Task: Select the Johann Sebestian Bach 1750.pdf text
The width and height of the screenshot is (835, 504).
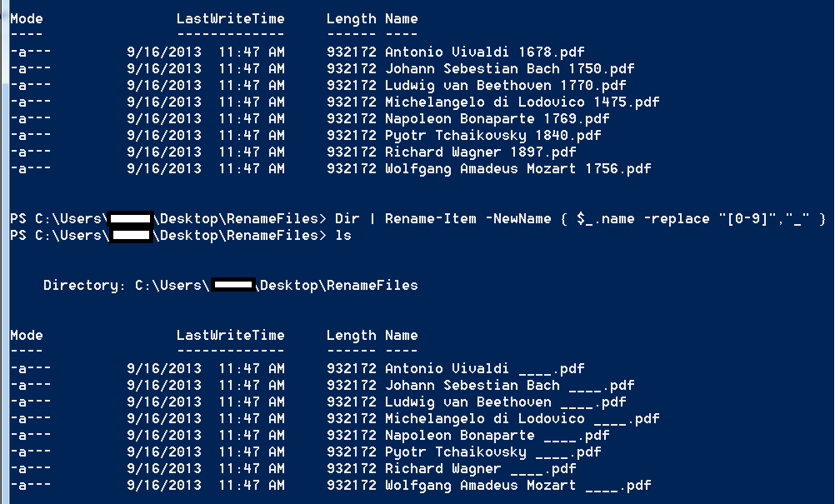Action: [510, 68]
